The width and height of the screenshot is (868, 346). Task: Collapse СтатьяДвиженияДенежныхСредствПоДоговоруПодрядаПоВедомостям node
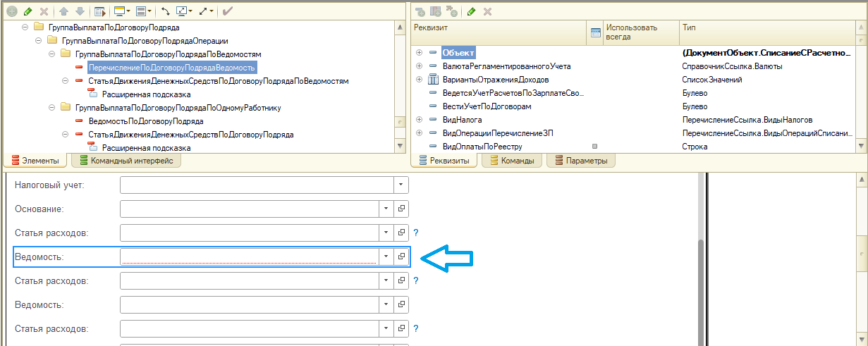tap(65, 81)
